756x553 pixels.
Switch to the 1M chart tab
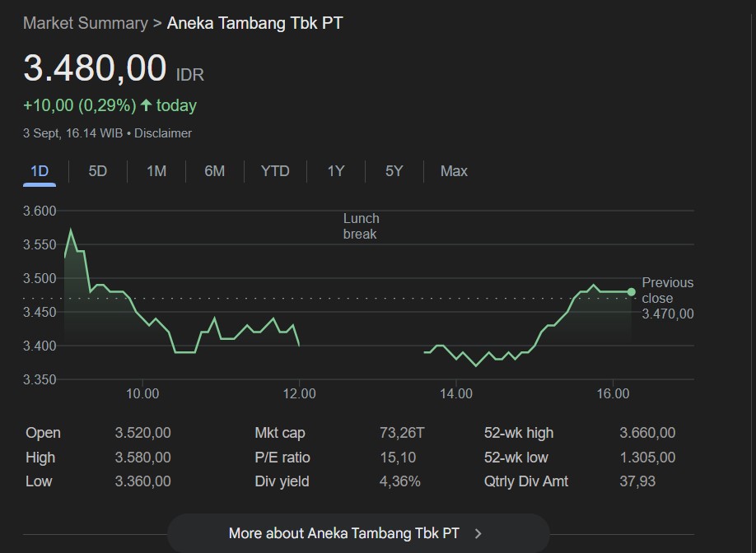pyautogui.click(x=156, y=171)
